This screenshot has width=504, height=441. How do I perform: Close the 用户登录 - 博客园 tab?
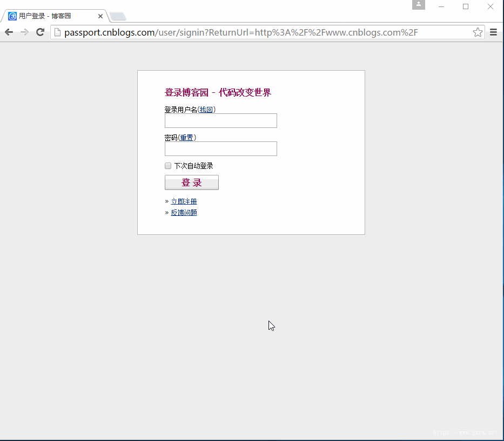click(100, 16)
